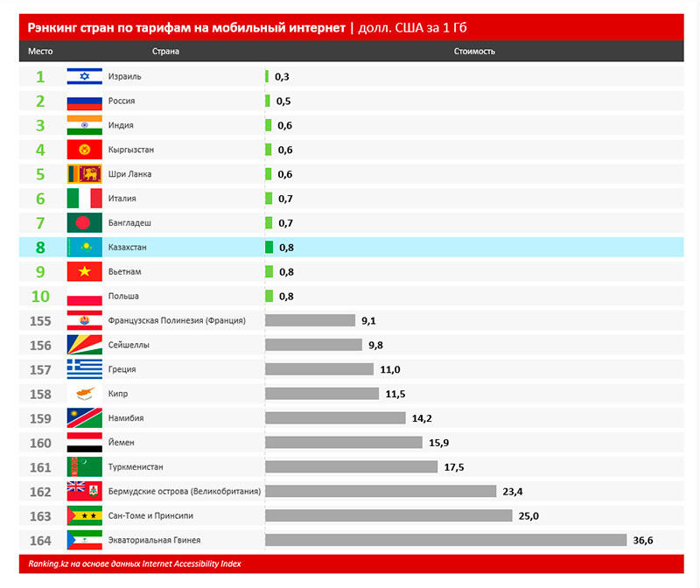Click the Namibia flag icon
Screen dimensions: 700x588
[85, 418]
